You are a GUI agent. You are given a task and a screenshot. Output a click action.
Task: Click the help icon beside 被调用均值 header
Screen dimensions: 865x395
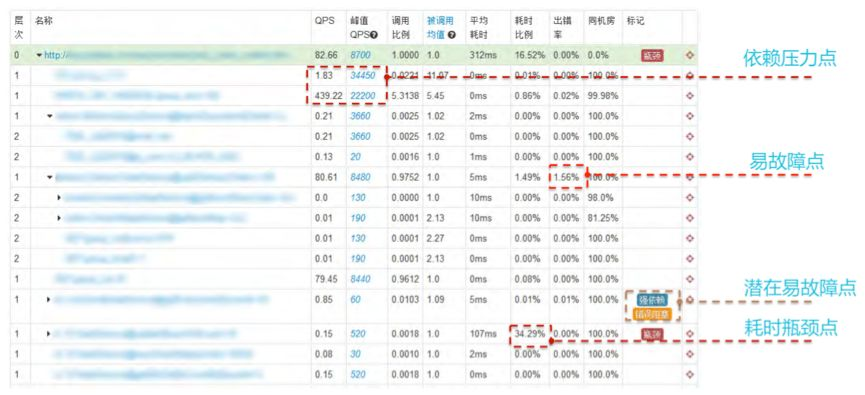452,35
